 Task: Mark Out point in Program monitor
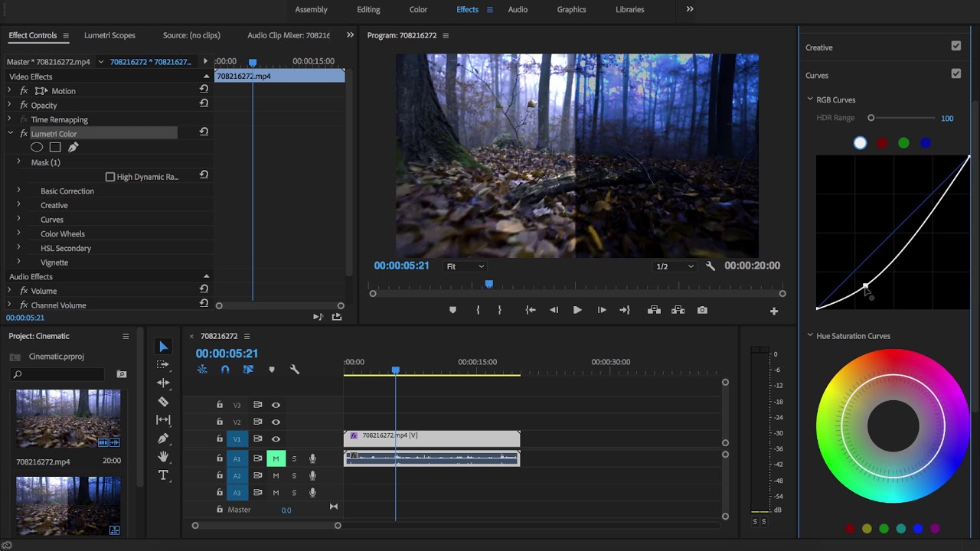pos(499,310)
